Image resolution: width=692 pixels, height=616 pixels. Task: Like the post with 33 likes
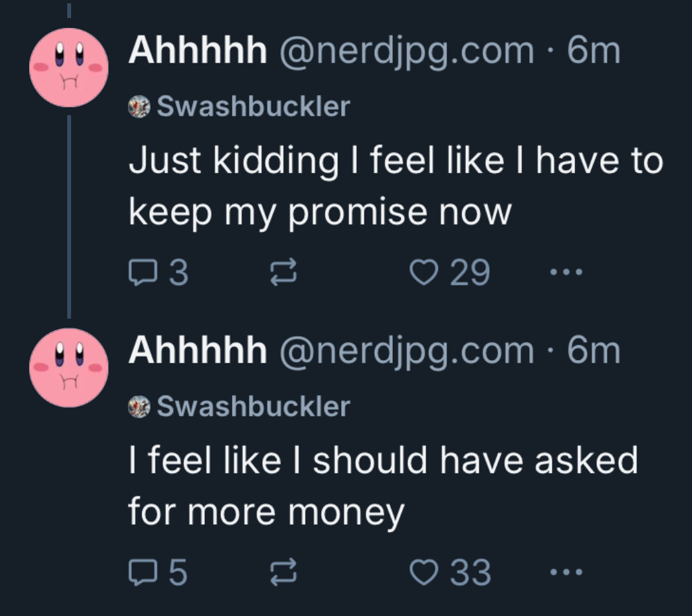pos(424,572)
